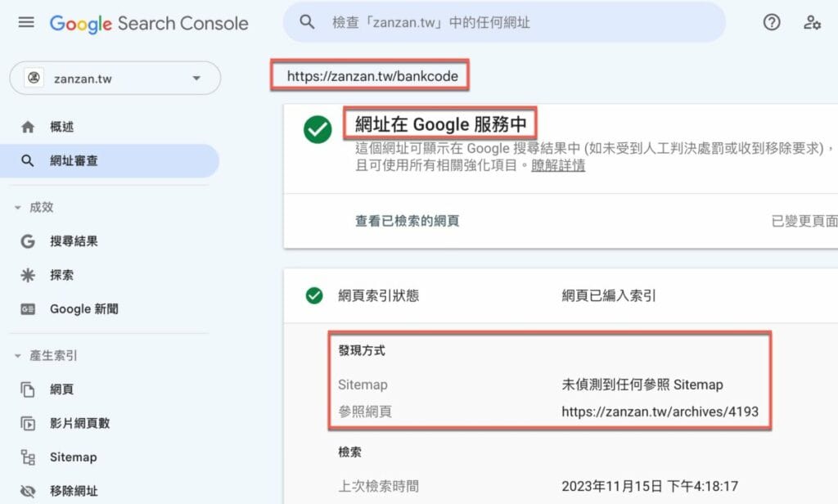Click the 瞭解詳情 link

[x=558, y=165]
